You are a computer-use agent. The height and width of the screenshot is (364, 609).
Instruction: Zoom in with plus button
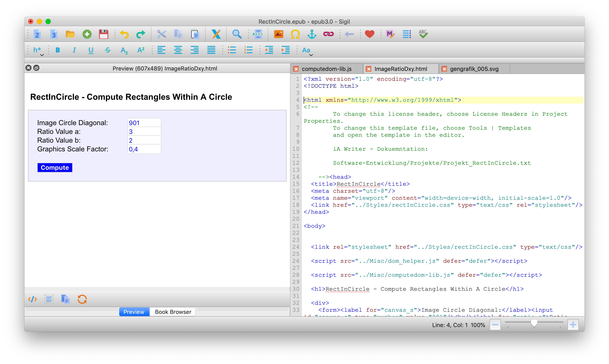573,325
